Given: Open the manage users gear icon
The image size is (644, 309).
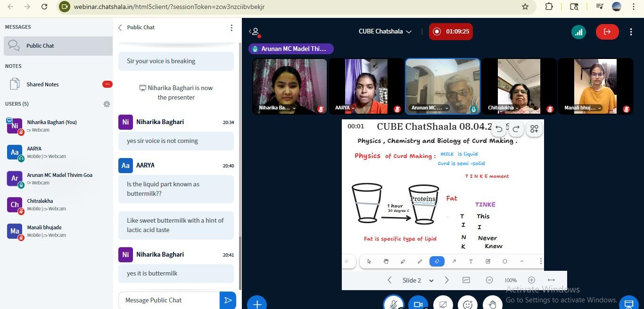Looking at the screenshot, I should (107, 104).
